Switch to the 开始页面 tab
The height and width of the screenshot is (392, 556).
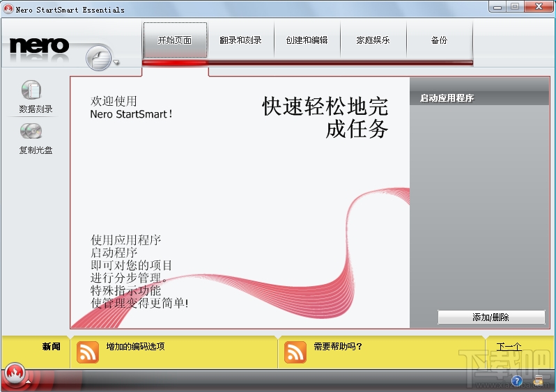click(175, 40)
